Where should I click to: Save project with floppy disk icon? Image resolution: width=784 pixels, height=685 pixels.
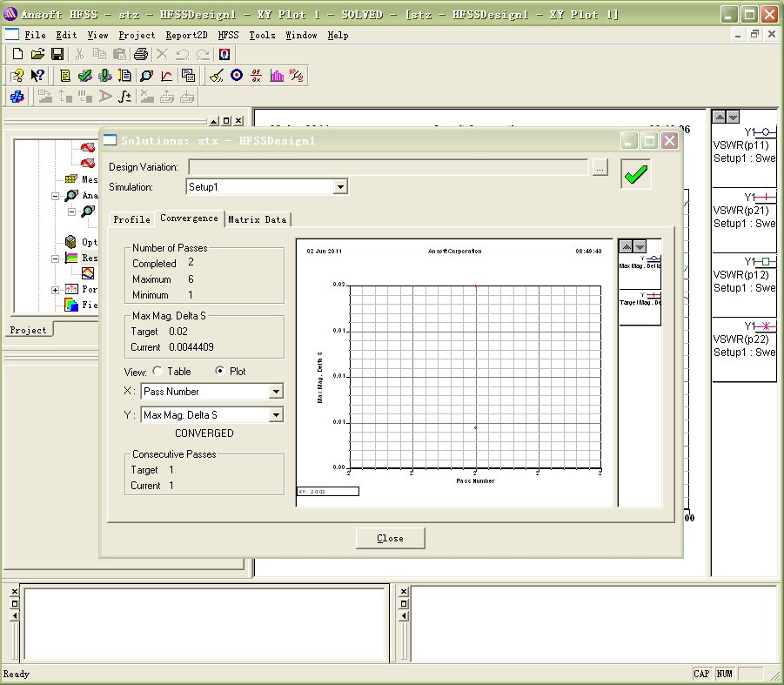click(x=57, y=54)
